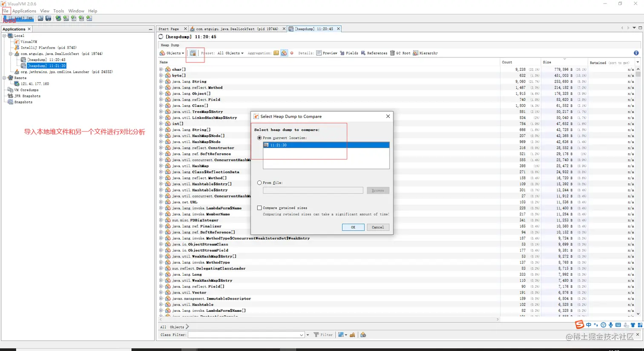Screen dimensions: 644x351
Task: Click the class icon right of Match Case
Action: coord(363,335)
